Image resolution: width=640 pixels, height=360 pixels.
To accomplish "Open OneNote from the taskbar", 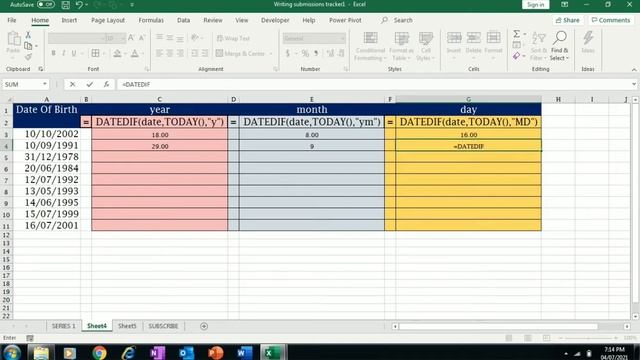I will pos(157,352).
